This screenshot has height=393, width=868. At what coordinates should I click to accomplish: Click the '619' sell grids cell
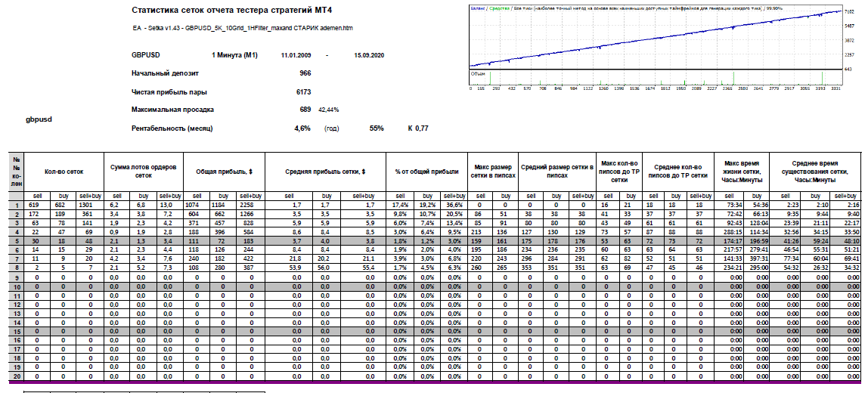(38, 205)
